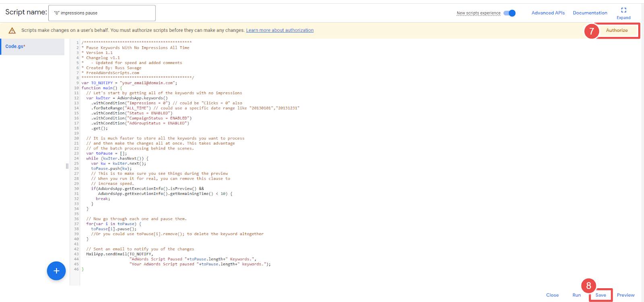Save the script
The image size is (644, 302).
tap(601, 295)
